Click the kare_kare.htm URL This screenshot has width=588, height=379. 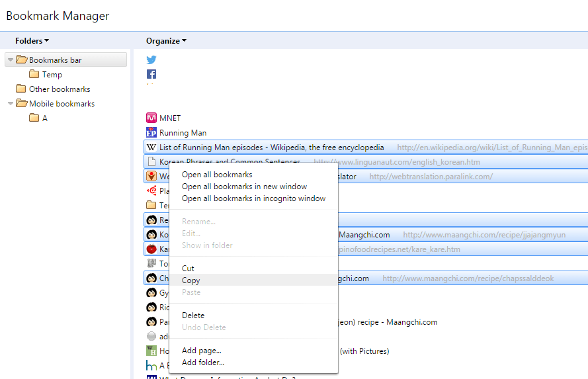click(399, 249)
